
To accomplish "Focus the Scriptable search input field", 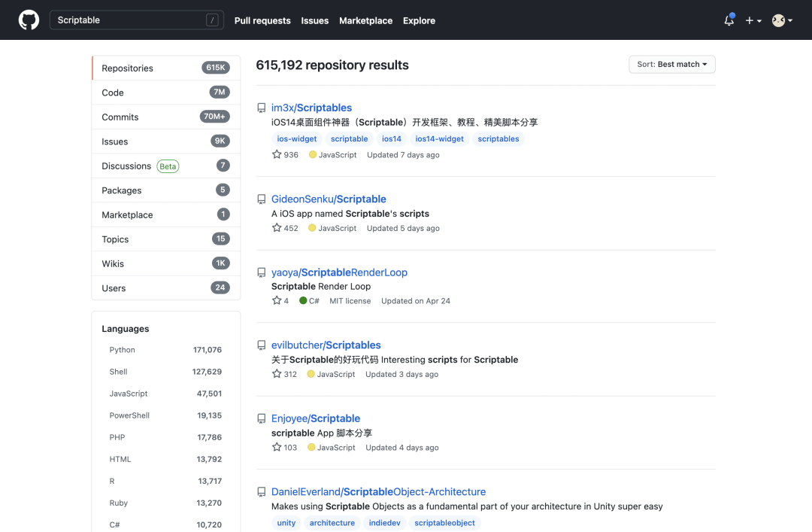I will [128, 20].
